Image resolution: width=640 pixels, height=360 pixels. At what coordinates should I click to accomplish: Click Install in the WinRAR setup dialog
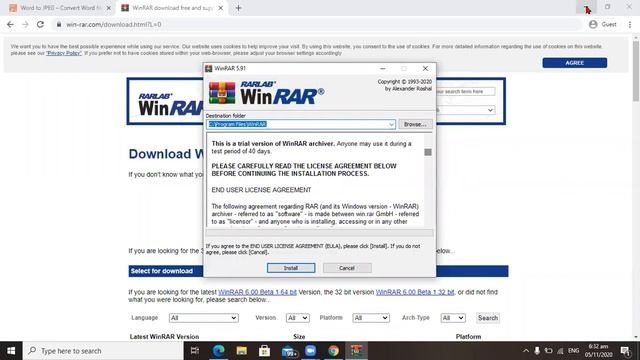click(291, 268)
